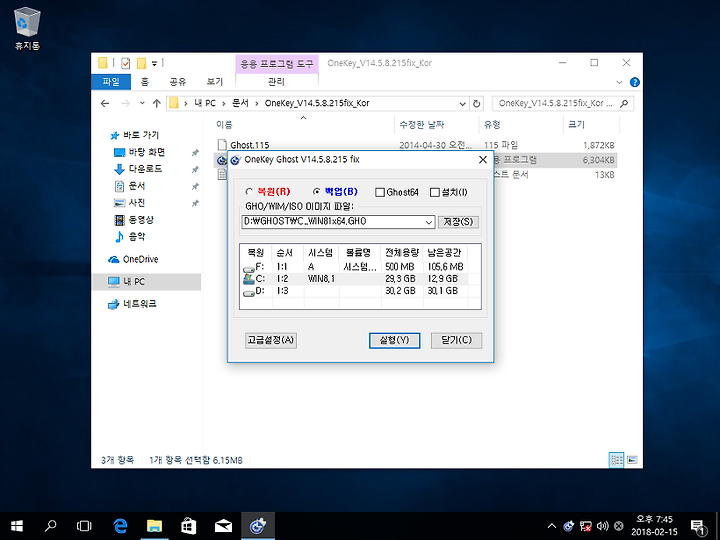Open the 공유 share ribbon tab

click(178, 82)
